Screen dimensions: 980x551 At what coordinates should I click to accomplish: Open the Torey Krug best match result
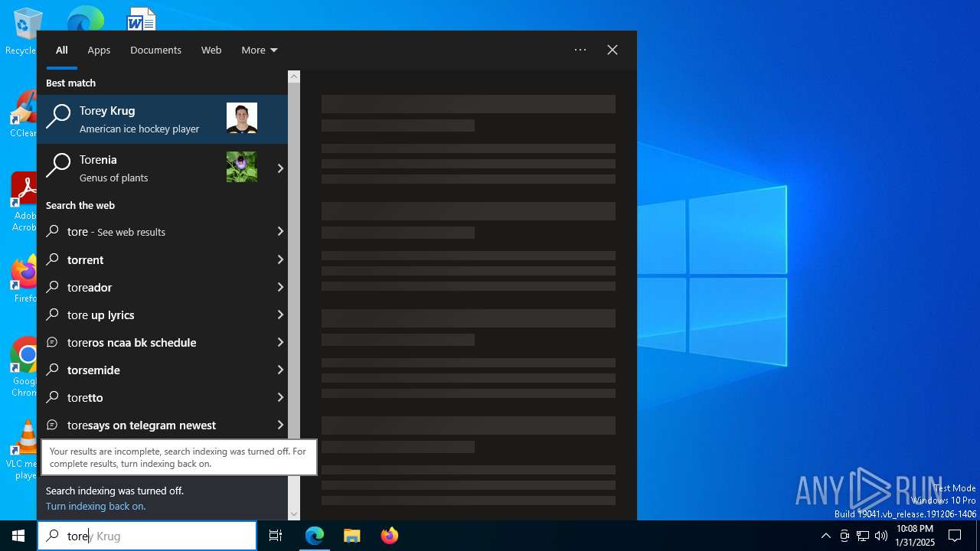pos(162,119)
